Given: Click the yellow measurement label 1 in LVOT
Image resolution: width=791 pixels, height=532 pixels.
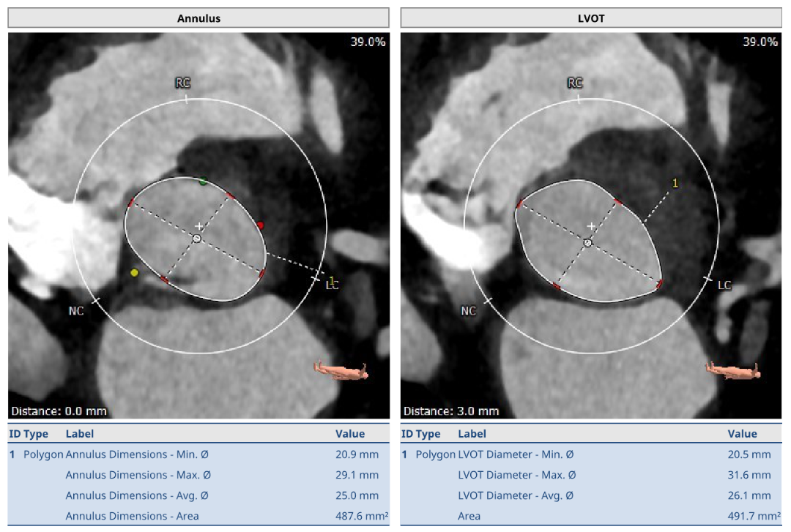Looking at the screenshot, I should (x=675, y=182).
